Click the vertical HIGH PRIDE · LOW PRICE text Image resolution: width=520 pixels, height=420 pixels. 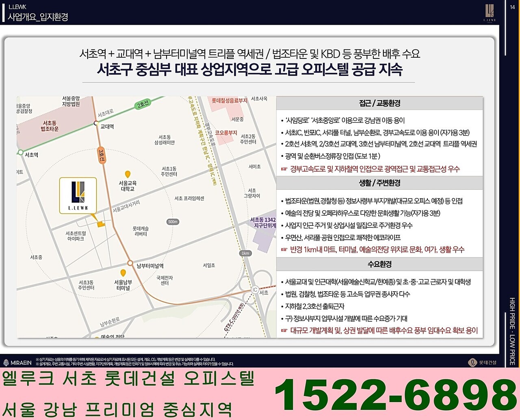pos(512,331)
